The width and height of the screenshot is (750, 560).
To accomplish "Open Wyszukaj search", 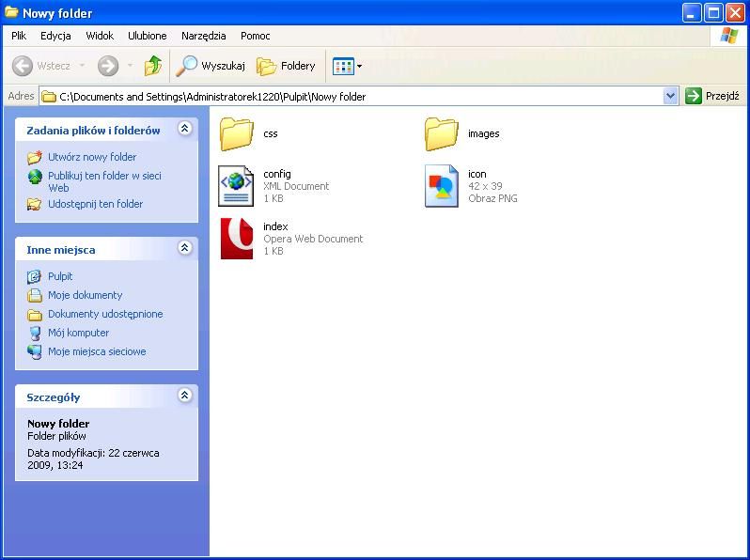I will pyautogui.click(x=211, y=66).
